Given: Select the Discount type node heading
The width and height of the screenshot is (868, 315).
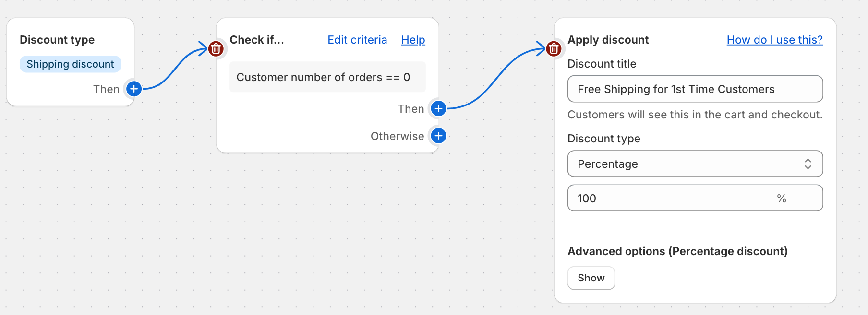Looking at the screenshot, I should click(x=57, y=40).
